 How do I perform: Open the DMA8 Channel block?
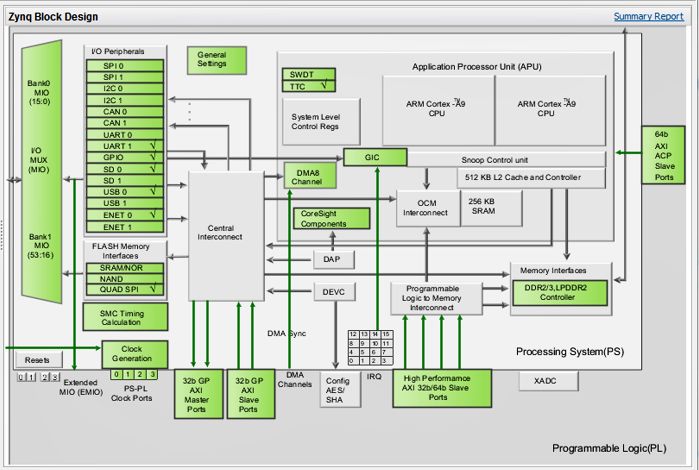coord(310,176)
